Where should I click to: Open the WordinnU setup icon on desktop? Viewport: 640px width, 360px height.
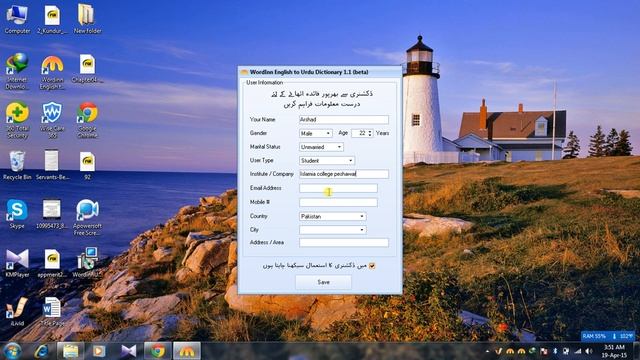87,262
